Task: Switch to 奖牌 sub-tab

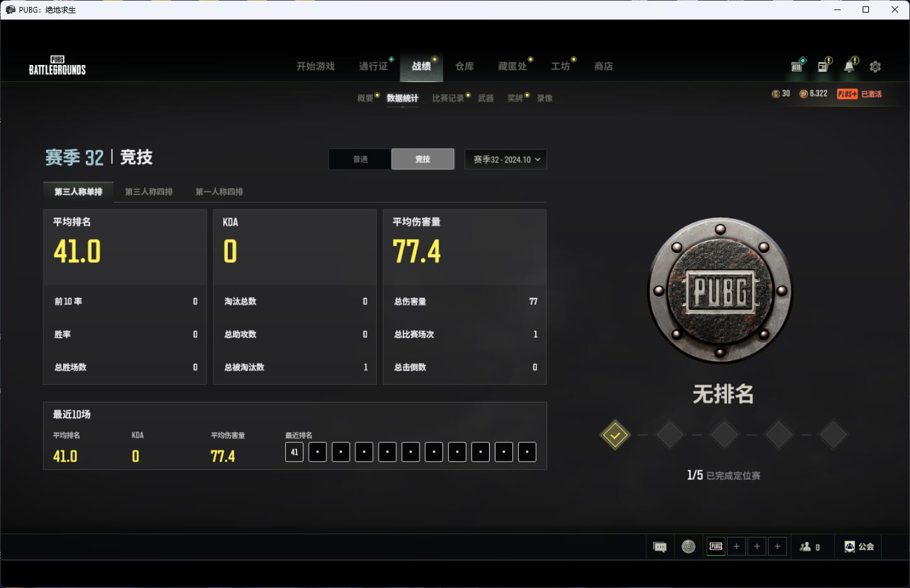Action: click(516, 98)
